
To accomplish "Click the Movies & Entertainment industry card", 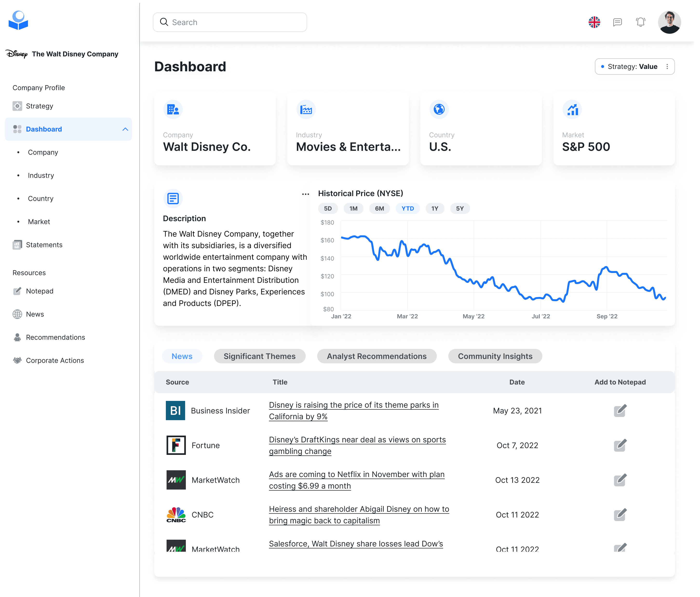I will pos(348,128).
